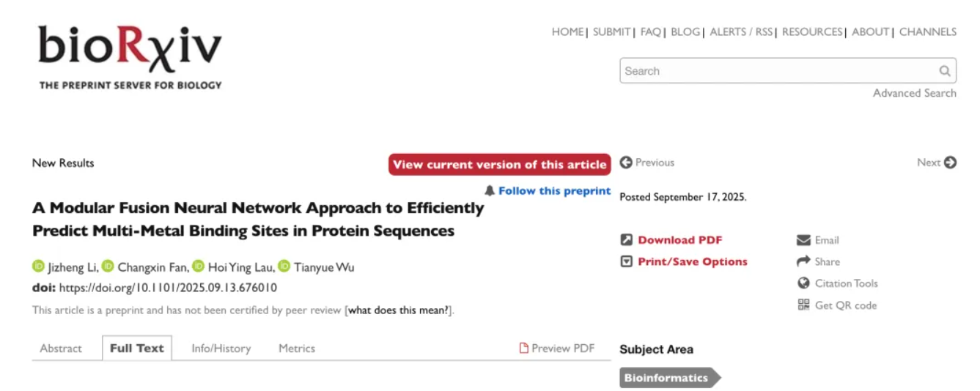Click the Bioinformatics subject tag

pyautogui.click(x=666, y=378)
